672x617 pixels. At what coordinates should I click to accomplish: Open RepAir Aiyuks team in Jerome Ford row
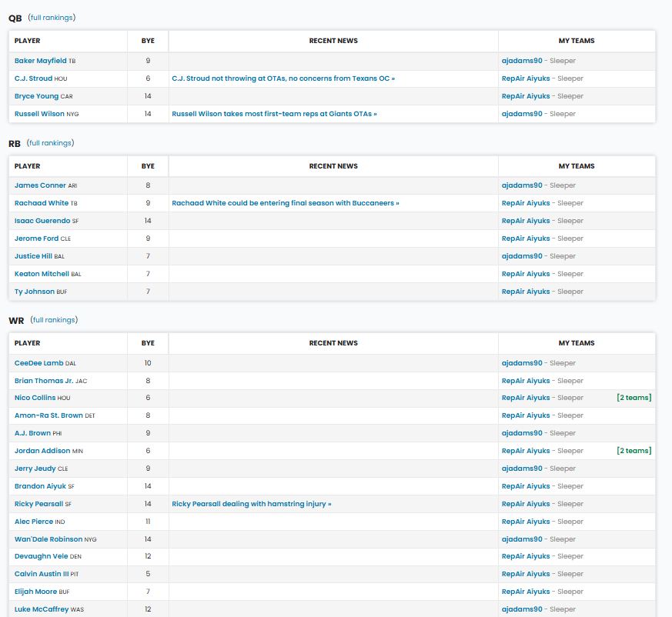click(x=526, y=238)
